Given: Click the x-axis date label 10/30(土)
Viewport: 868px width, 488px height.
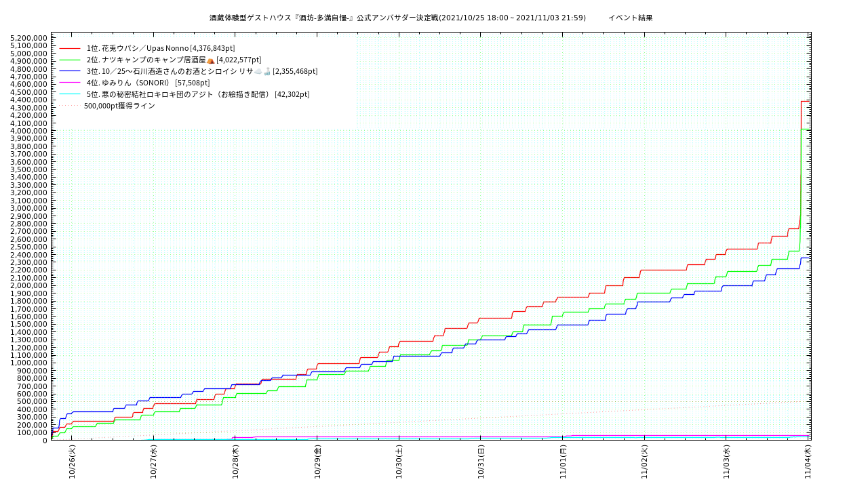Looking at the screenshot, I should (399, 462).
